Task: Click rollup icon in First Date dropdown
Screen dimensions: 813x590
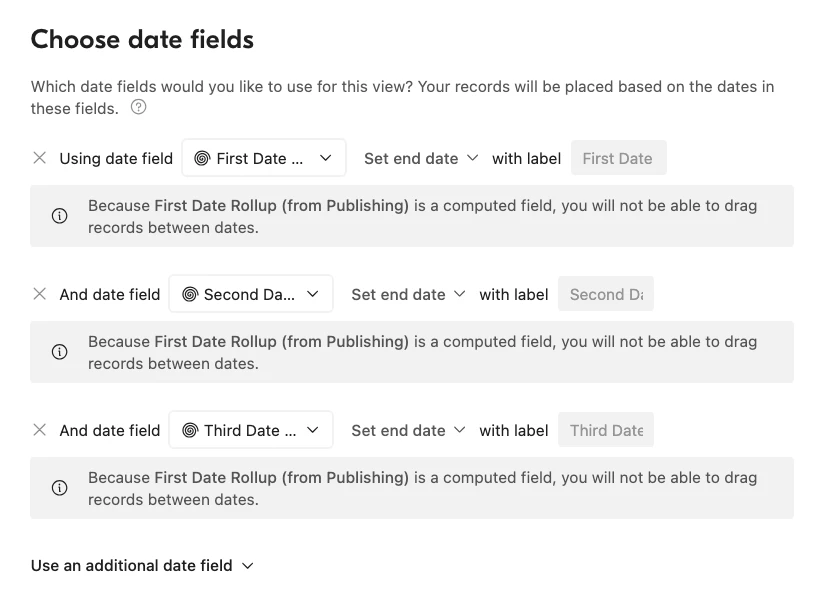Action: click(x=202, y=158)
